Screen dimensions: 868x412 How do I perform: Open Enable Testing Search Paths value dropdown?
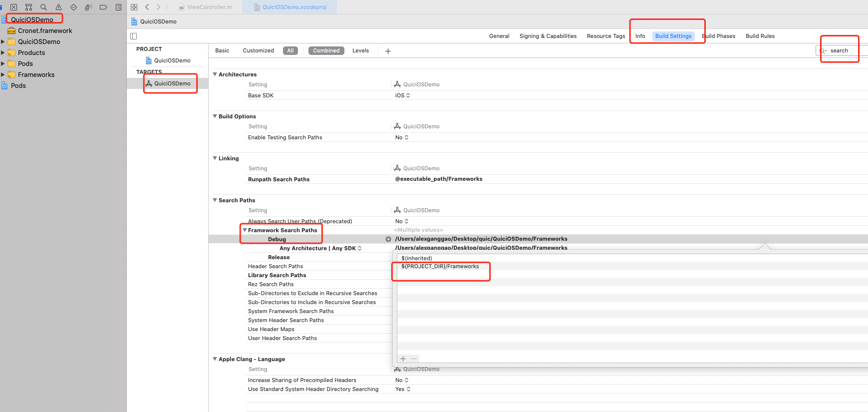point(402,137)
